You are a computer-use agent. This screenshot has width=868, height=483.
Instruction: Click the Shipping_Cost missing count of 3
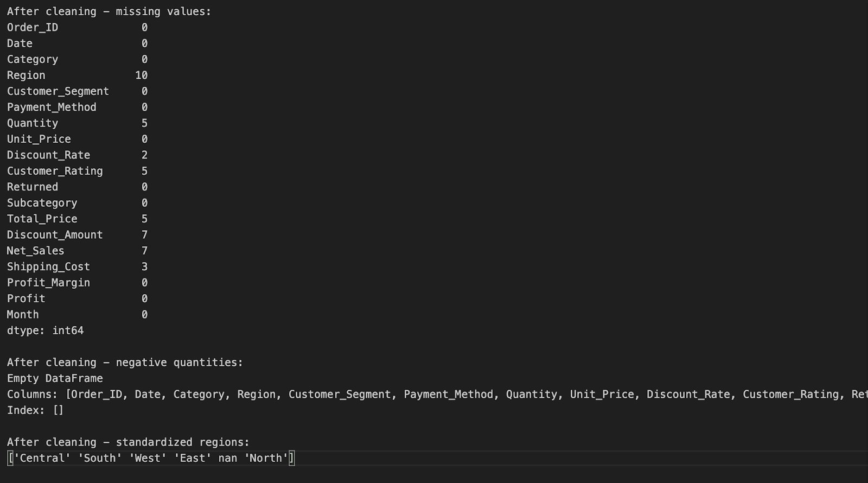[144, 267]
